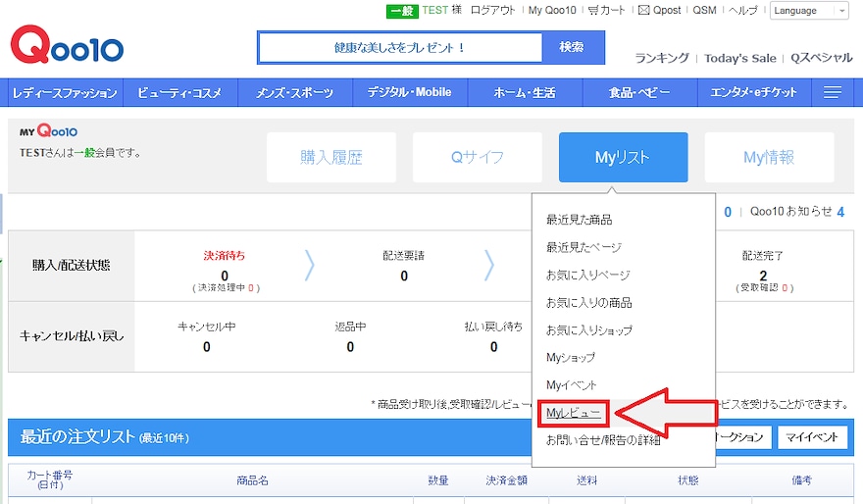Open the hamburger all-categories menu icon
This screenshot has height=504, width=863.
(x=833, y=92)
